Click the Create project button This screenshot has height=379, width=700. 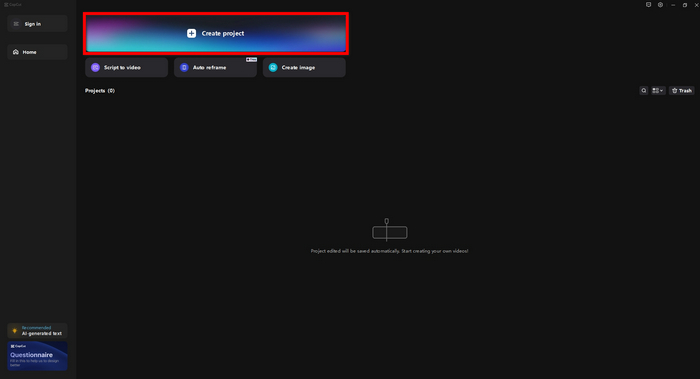pos(216,33)
